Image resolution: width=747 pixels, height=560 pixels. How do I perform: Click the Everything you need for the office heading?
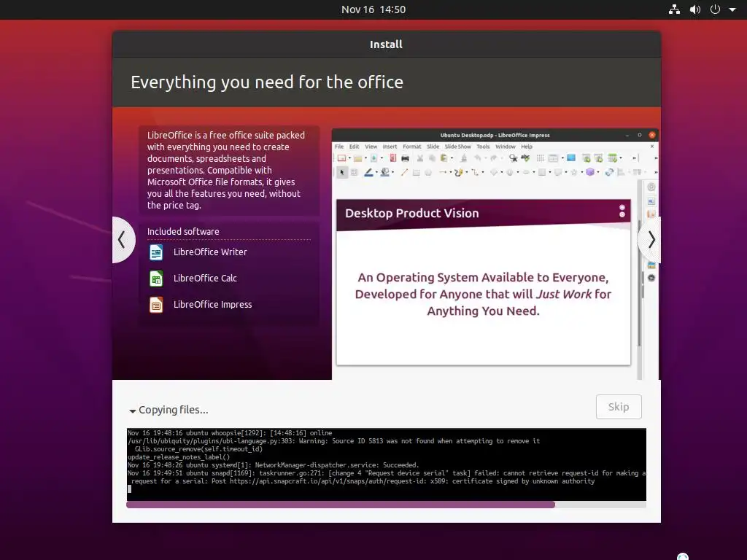pyautogui.click(x=267, y=82)
